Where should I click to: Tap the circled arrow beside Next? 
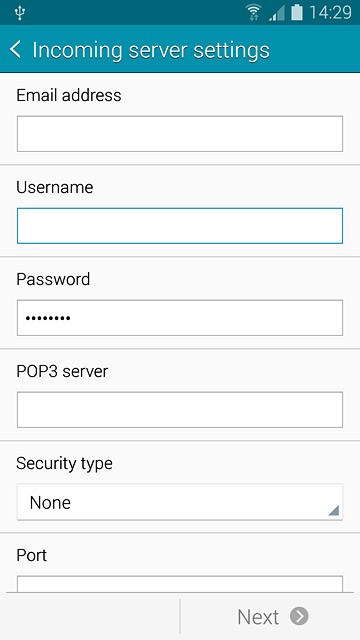click(x=299, y=616)
